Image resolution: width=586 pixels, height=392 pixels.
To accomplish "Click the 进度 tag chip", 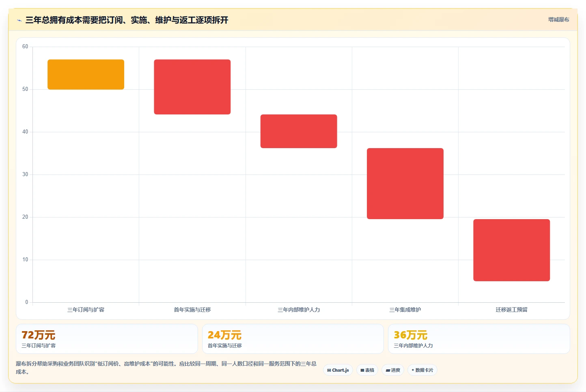I will tap(393, 370).
